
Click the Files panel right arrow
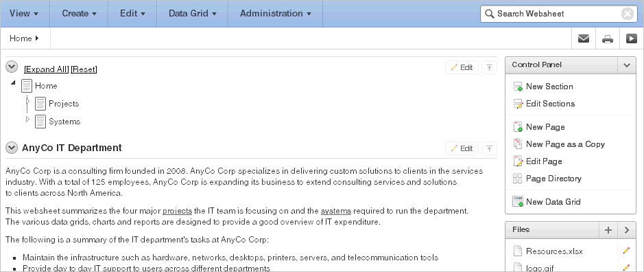pos(627,230)
